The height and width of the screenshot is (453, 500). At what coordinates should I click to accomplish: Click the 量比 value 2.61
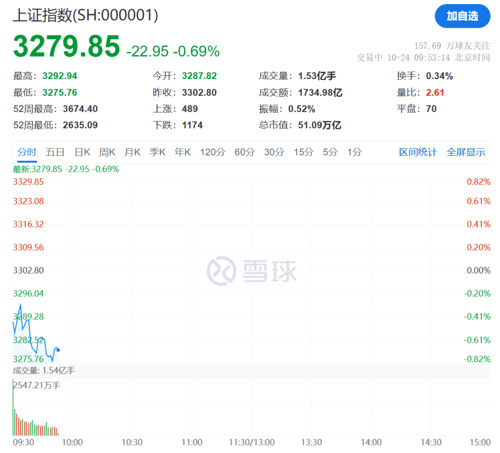tap(435, 93)
